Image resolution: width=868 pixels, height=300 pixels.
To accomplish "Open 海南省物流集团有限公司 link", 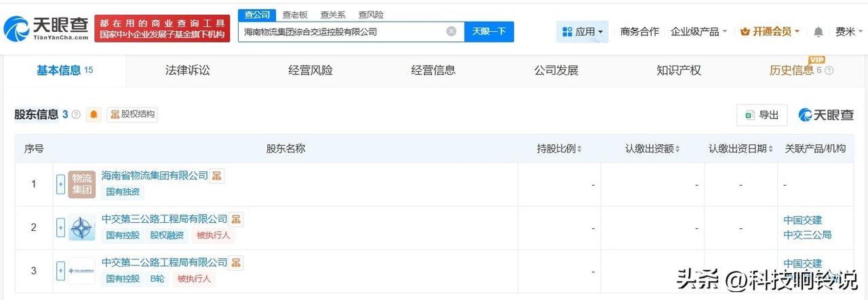I will point(155,175).
